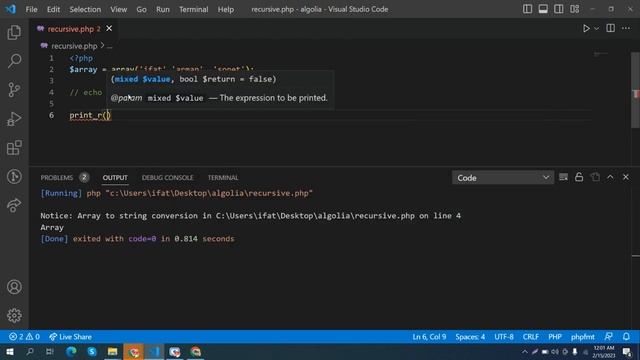Viewport: 640px width, 360px height.
Task: Open the Run and Debug view
Action: click(14, 119)
